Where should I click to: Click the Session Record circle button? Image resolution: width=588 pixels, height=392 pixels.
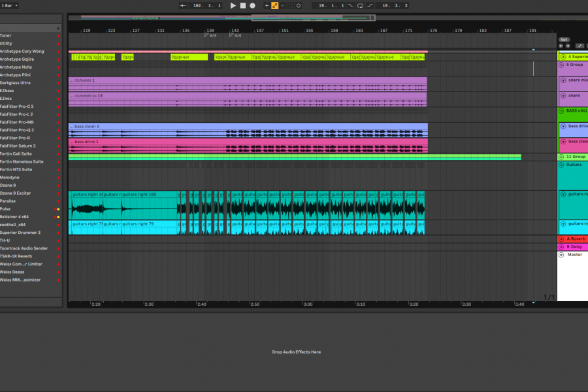(x=299, y=5)
